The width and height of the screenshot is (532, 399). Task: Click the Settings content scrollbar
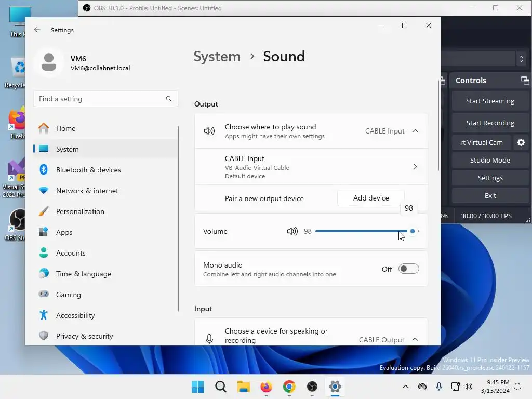tap(438, 125)
